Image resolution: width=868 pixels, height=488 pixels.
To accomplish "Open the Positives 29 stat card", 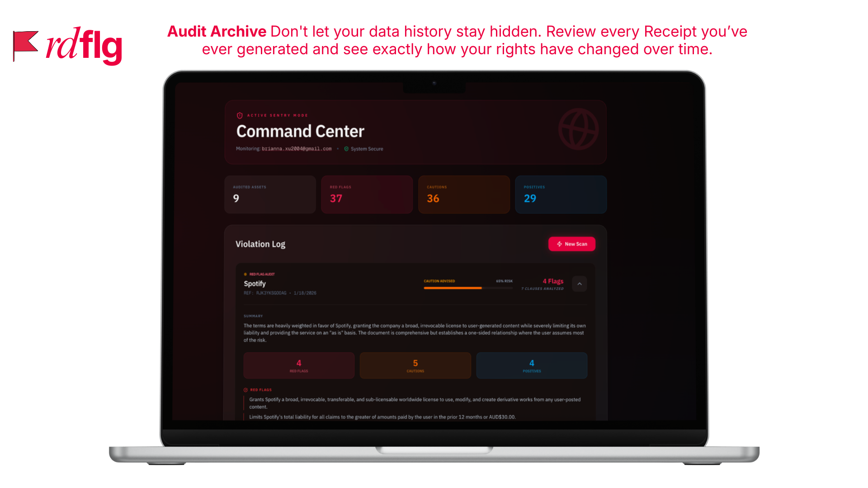I will click(561, 194).
